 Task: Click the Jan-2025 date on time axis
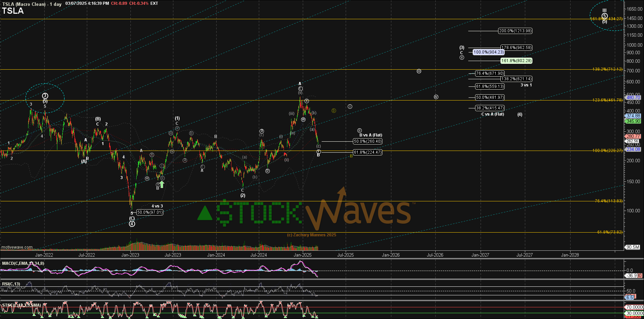click(x=302, y=255)
